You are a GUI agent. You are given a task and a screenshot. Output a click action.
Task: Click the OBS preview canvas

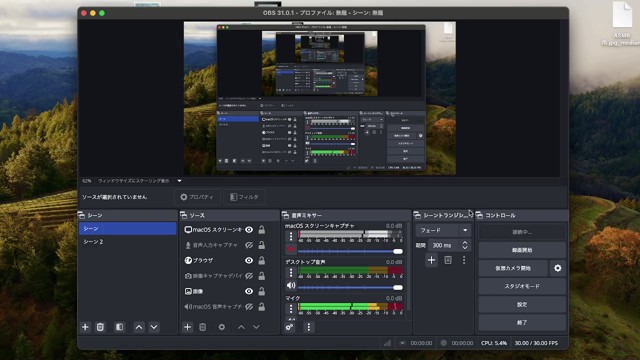(x=320, y=98)
